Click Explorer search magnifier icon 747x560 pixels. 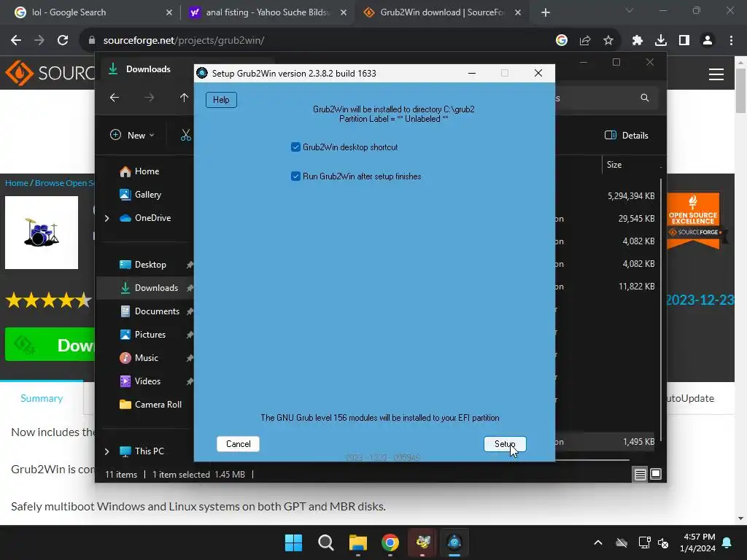pyautogui.click(x=645, y=98)
